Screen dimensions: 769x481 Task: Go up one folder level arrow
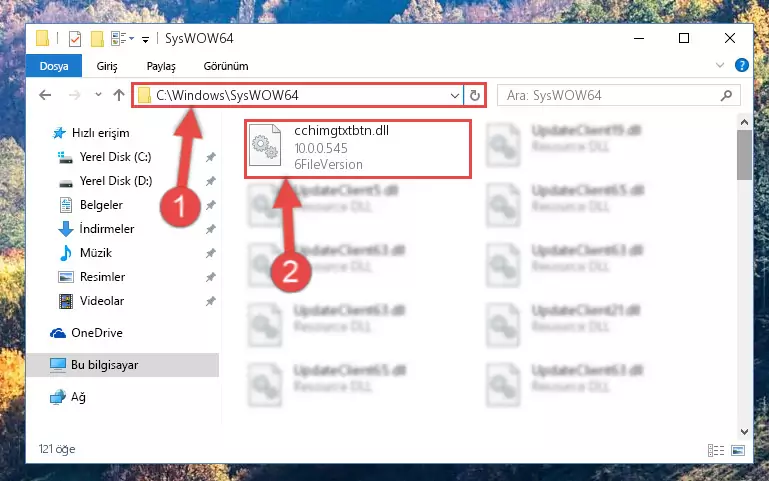[119, 95]
